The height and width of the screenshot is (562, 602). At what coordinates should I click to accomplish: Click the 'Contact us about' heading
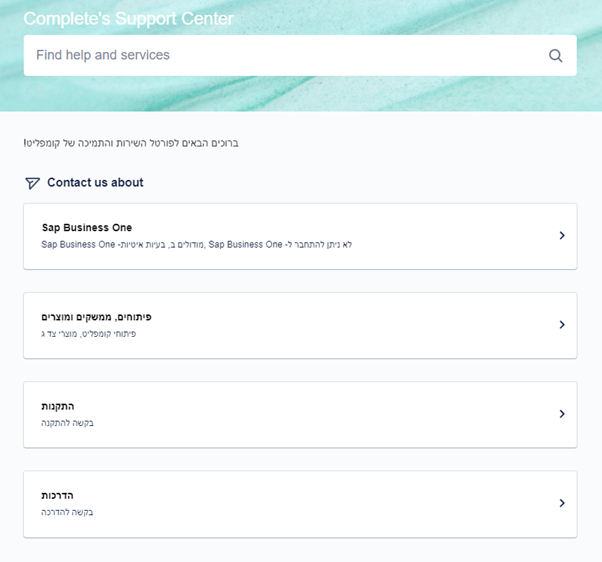[x=95, y=183]
